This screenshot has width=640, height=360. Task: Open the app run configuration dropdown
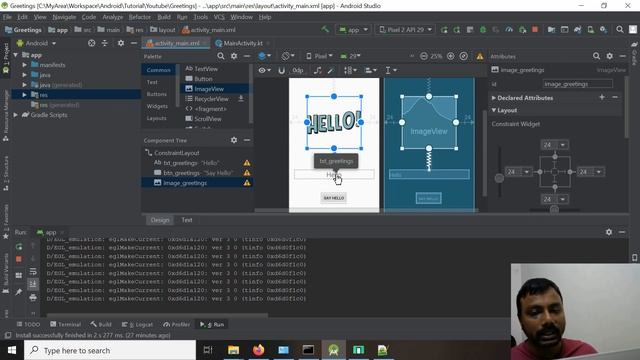[x=353, y=30]
